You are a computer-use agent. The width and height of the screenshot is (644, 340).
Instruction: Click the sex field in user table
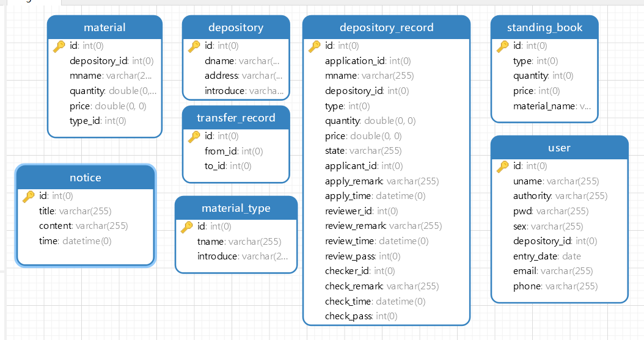click(548, 226)
